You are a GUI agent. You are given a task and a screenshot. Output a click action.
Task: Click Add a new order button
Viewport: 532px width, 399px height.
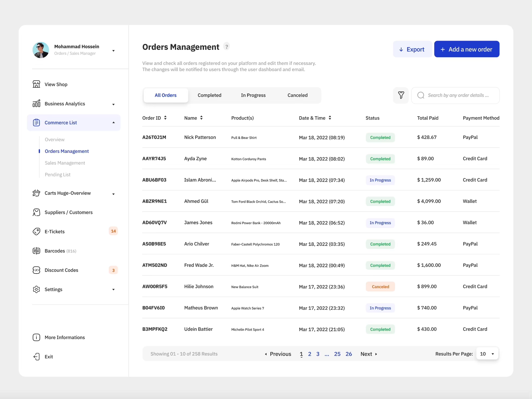pos(467,49)
